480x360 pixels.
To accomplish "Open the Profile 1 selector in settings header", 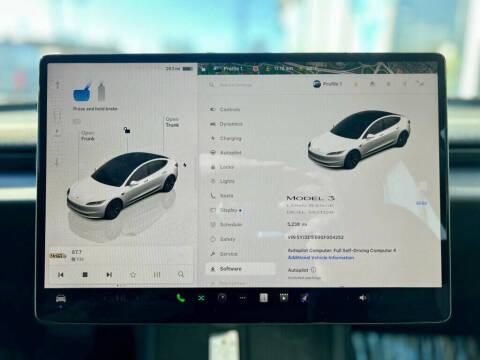I will [327, 84].
